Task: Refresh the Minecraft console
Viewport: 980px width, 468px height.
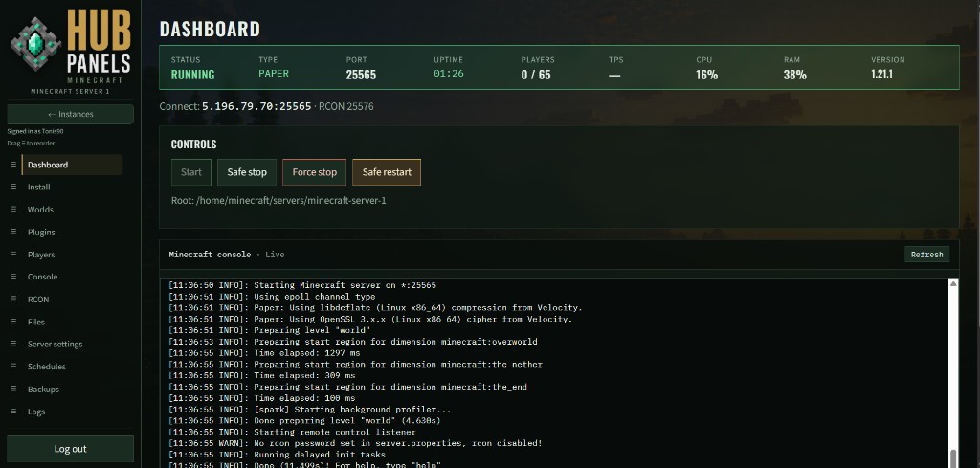Action: click(926, 255)
